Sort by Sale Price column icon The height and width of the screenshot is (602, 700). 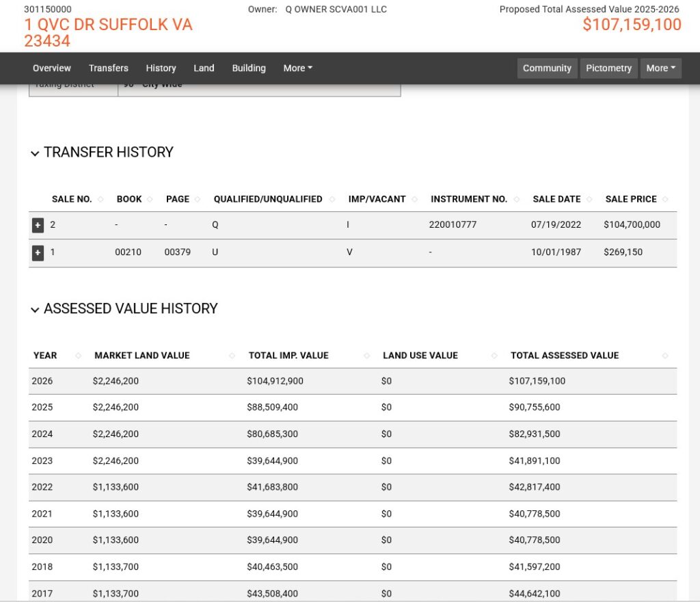665,199
